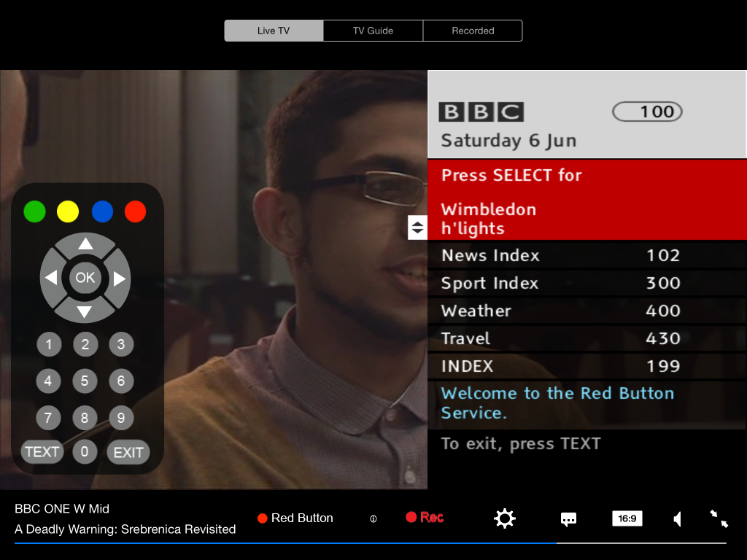This screenshot has width=747, height=560.
Task: Tap number 2 on the keypad
Action: (85, 344)
